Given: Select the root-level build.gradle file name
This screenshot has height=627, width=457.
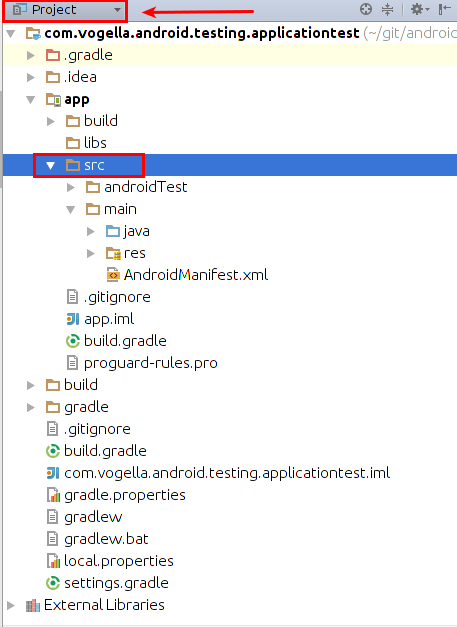Looking at the screenshot, I should pyautogui.click(x=105, y=451).
